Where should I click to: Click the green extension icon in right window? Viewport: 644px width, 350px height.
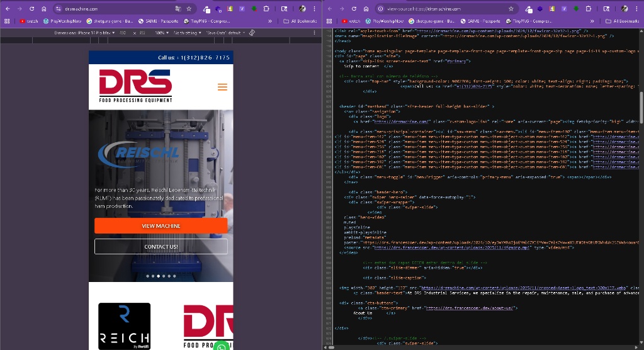click(576, 9)
